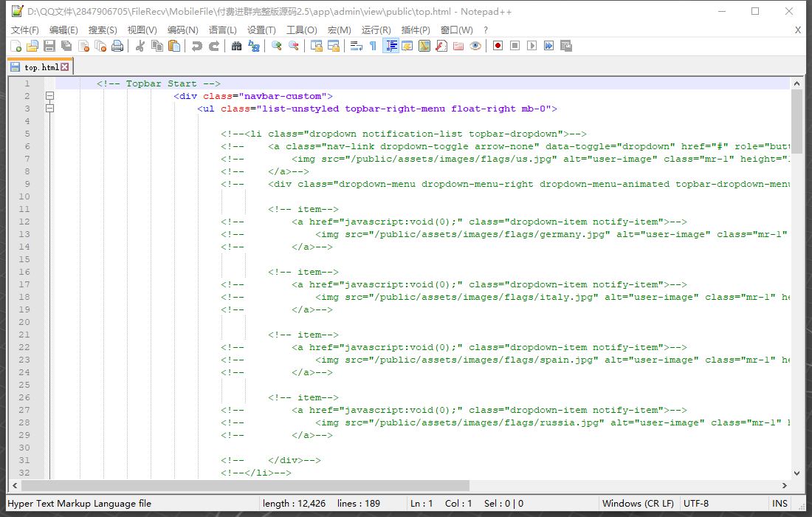The height and width of the screenshot is (517, 812).
Task: Print the document with the printer icon
Action: [x=117, y=46]
